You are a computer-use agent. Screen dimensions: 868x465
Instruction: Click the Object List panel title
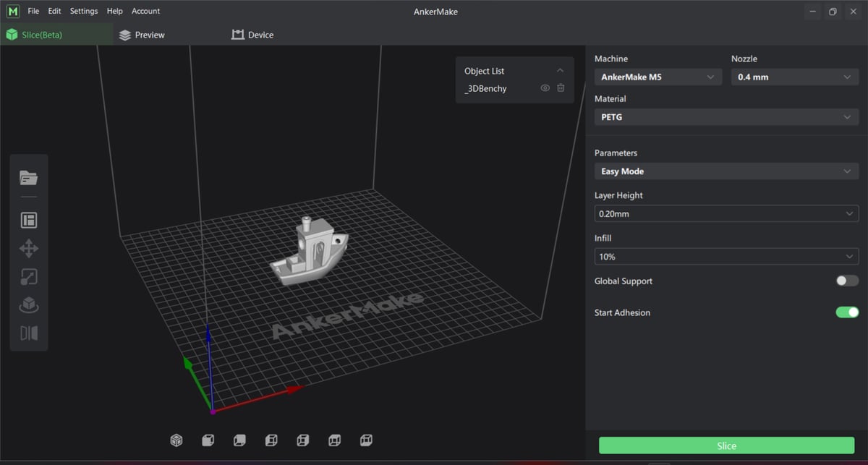click(x=484, y=71)
